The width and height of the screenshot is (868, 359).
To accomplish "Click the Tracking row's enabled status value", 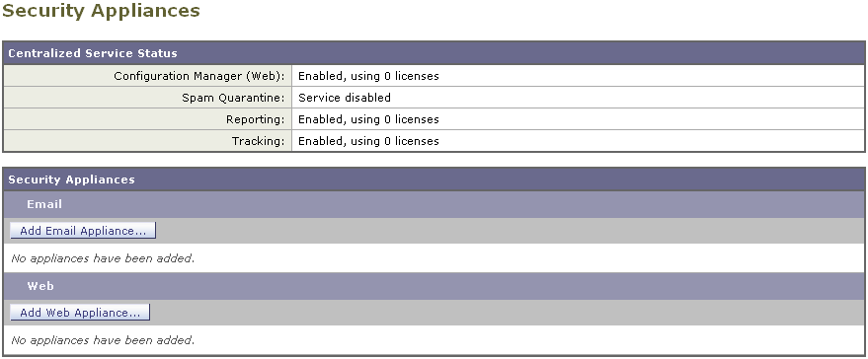I will tap(368, 141).
